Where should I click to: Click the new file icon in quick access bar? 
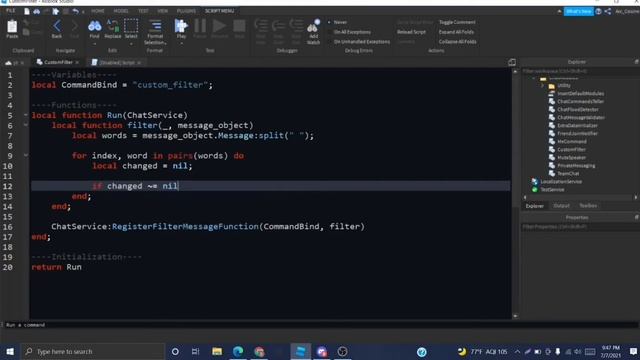click(x=27, y=11)
